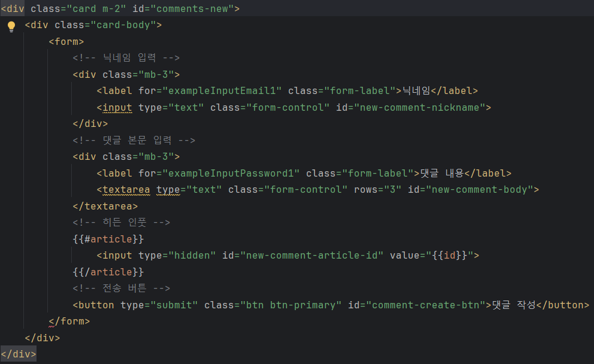Click the opening div tag with id comments-new
The image size is (594, 364).
pos(120,8)
